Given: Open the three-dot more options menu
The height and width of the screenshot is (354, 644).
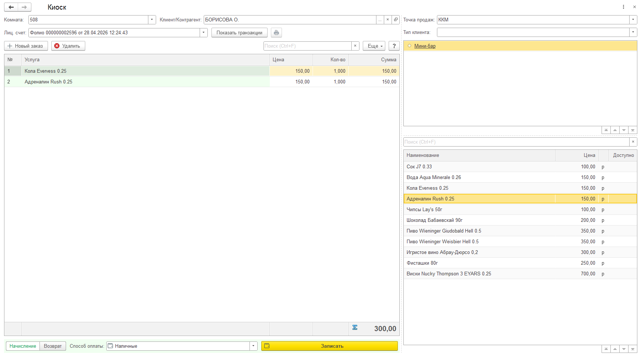Looking at the screenshot, I should tap(623, 7).
